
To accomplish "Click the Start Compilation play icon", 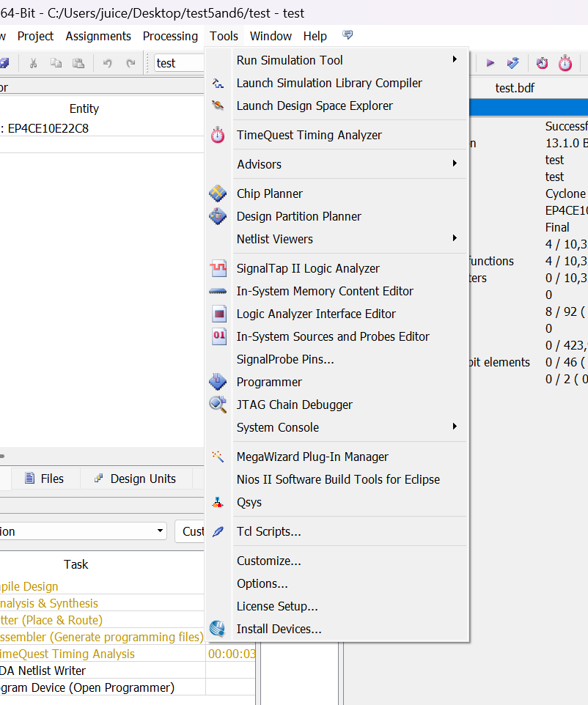I will pyautogui.click(x=490, y=63).
